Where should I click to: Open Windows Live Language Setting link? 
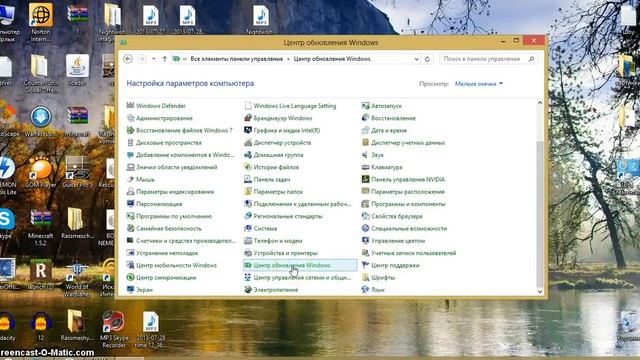coord(295,105)
